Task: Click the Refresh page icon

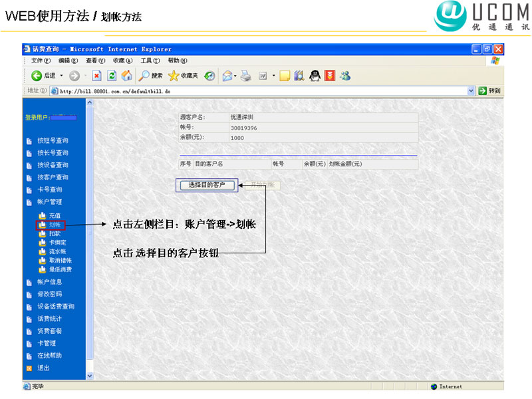Action: coord(112,76)
